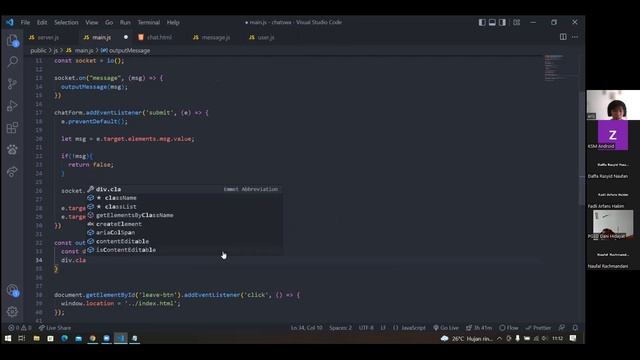Open the Extensions view
Screen dimensions: 640x360
(12, 128)
